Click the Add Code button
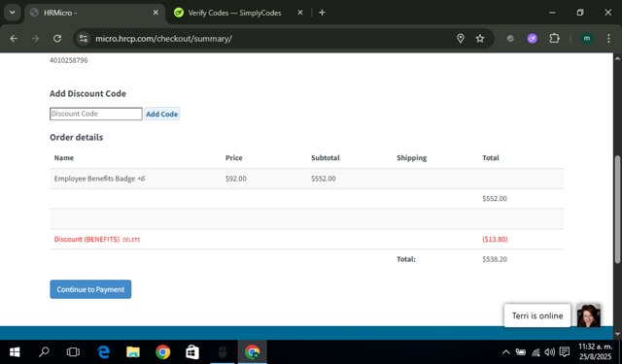Screen dimensions: 622x364 (x=162, y=115)
